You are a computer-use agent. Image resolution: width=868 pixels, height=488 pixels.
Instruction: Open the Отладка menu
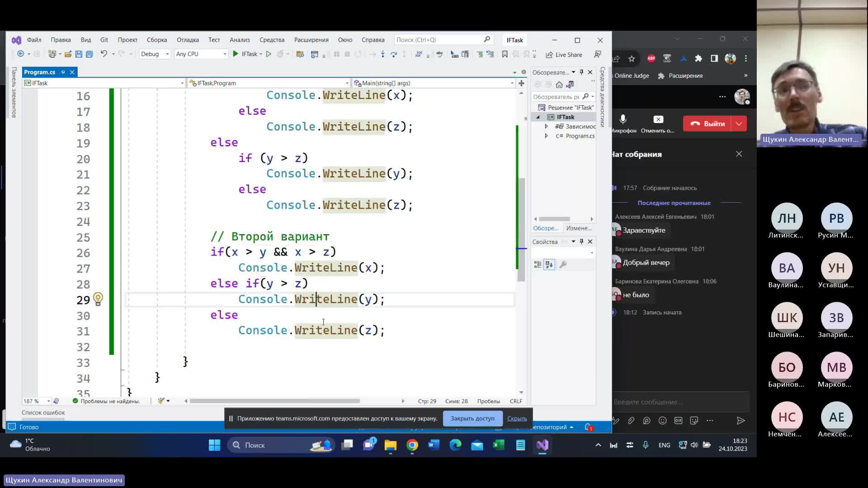pos(188,40)
